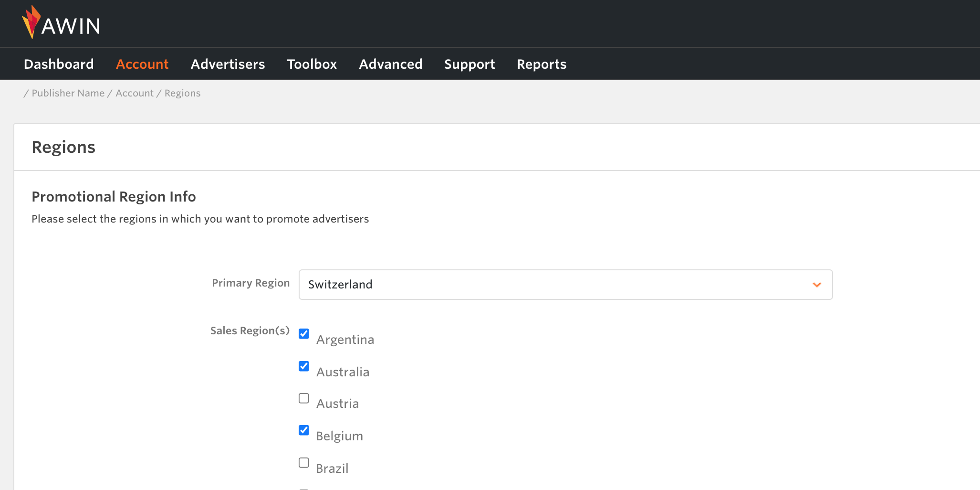Click the Promotional Region Info heading
980x490 pixels.
114,196
